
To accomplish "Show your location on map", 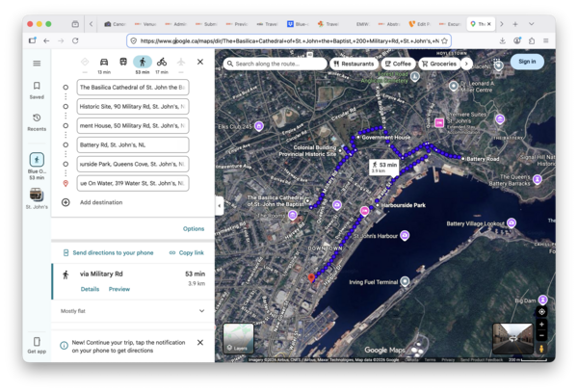I will 541,312.
